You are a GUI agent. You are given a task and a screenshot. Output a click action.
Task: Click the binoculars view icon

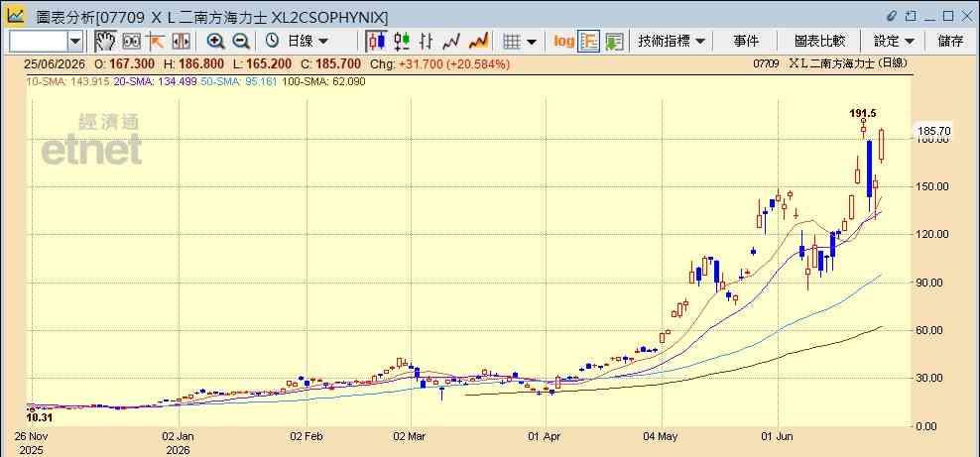(131, 42)
